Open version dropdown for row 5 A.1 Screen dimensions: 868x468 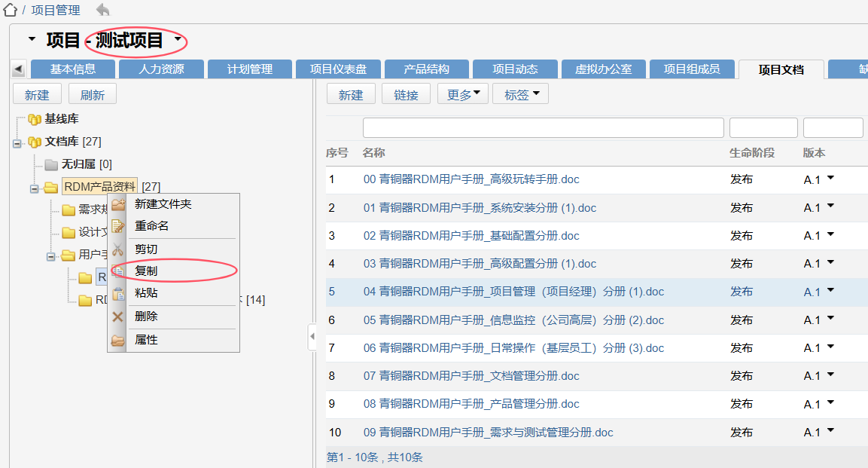tap(830, 290)
